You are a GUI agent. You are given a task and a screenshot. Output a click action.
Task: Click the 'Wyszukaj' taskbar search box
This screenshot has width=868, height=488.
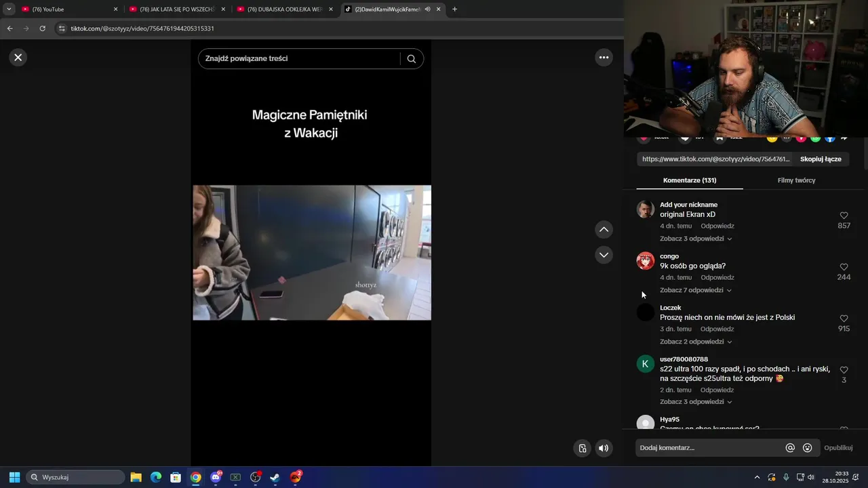(x=75, y=477)
